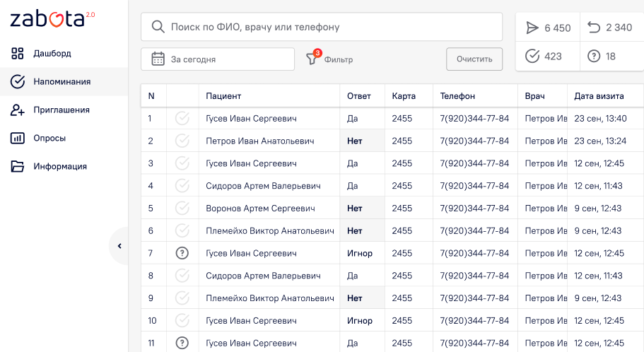This screenshot has width=644, height=352.
Task: Collapse the sidebar with the arrow
Action: tap(119, 246)
